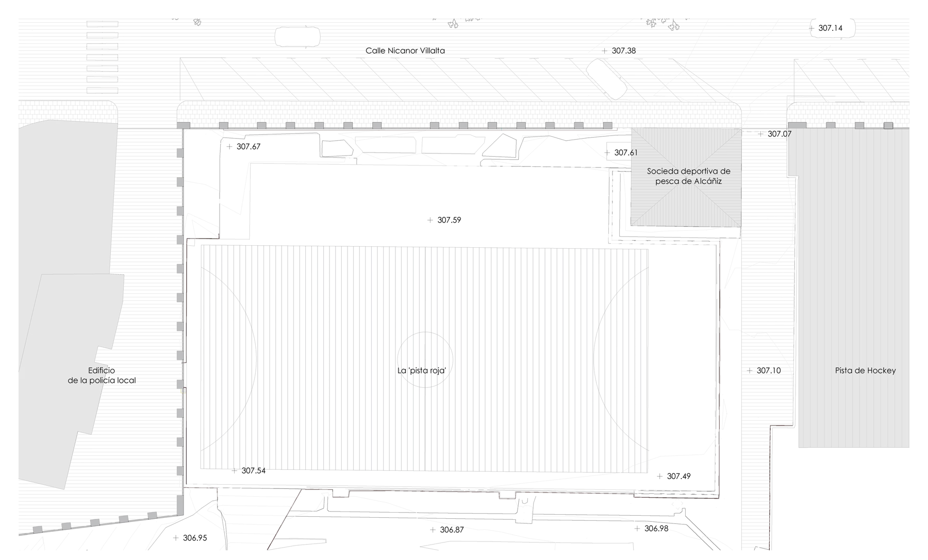Select the 'Pista de Hockey' label
The height and width of the screenshot is (560, 928).
coord(866,370)
